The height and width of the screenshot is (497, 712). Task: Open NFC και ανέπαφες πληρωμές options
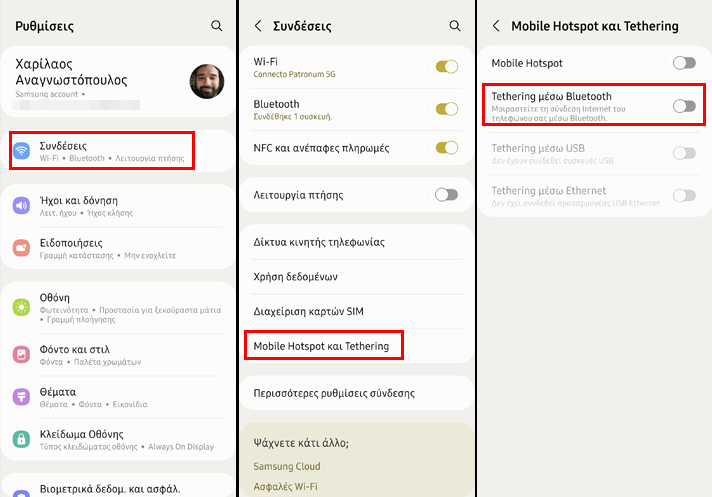coord(336,148)
